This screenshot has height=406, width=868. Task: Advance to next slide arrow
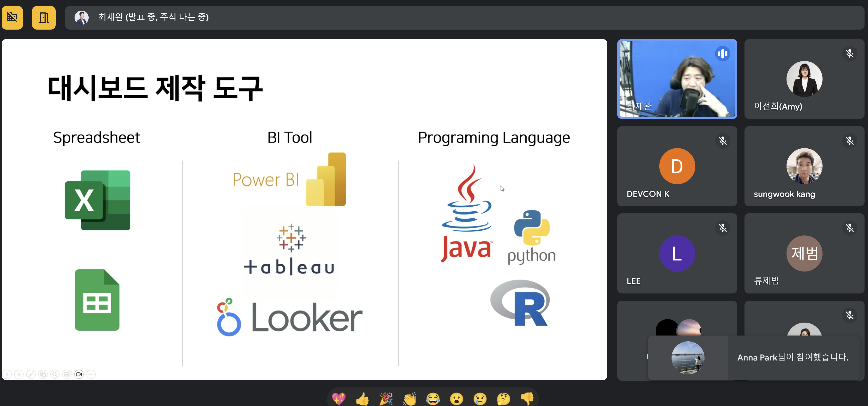point(19,374)
